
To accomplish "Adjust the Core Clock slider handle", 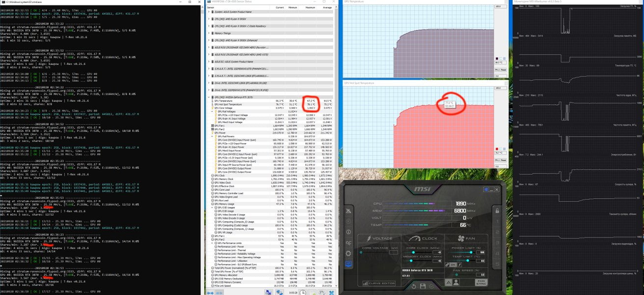I will 413,252.
